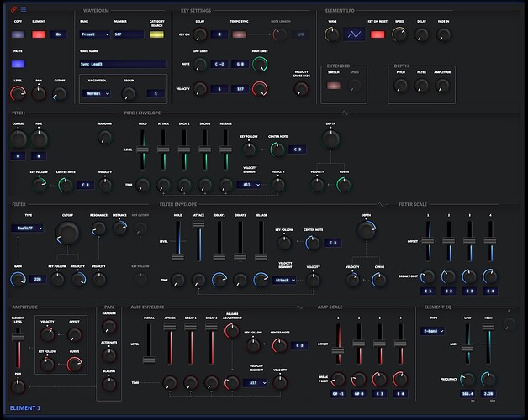This screenshot has width=528, height=420.
Task: Click the red link icon
Action: pyautogui.click(x=13, y=9)
